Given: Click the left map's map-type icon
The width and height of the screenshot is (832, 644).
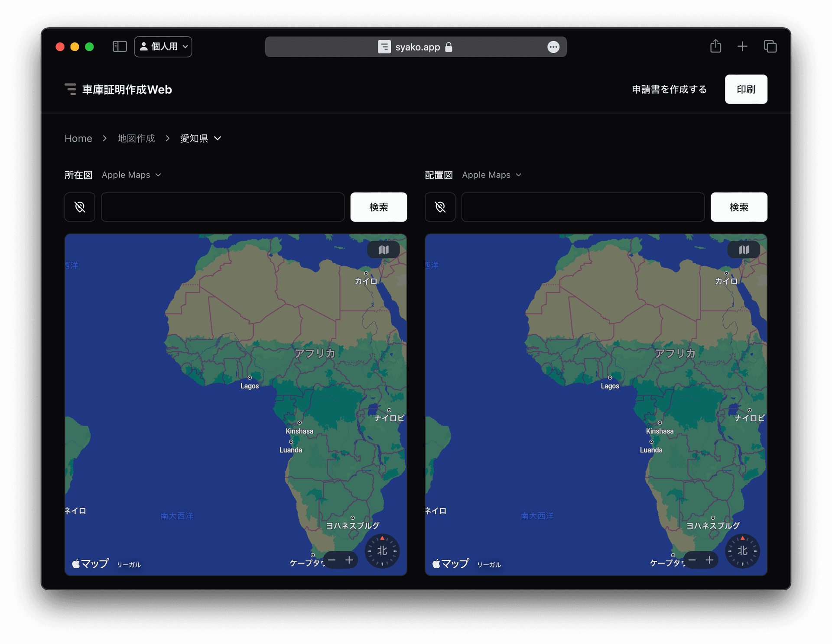Looking at the screenshot, I should pyautogui.click(x=383, y=250).
